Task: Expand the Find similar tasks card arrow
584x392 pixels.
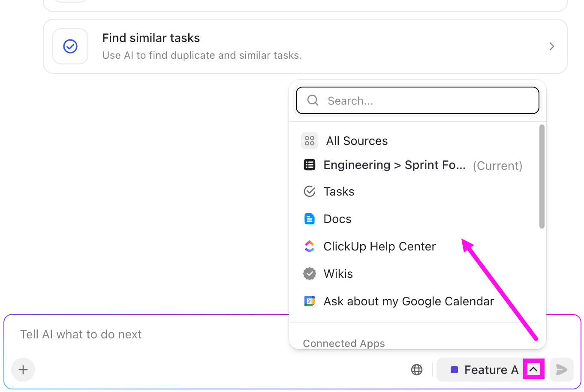Action: click(552, 46)
